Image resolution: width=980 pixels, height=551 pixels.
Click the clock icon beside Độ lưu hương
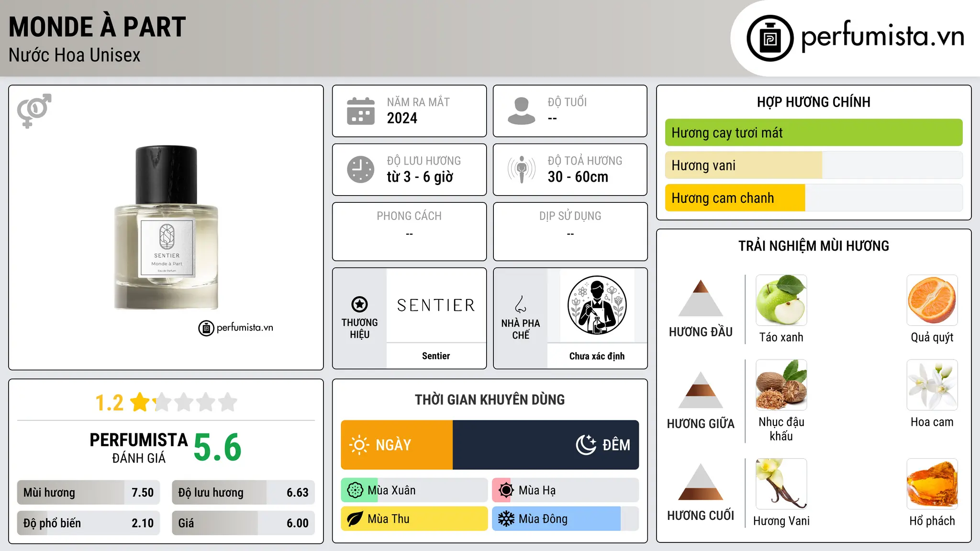(x=361, y=169)
